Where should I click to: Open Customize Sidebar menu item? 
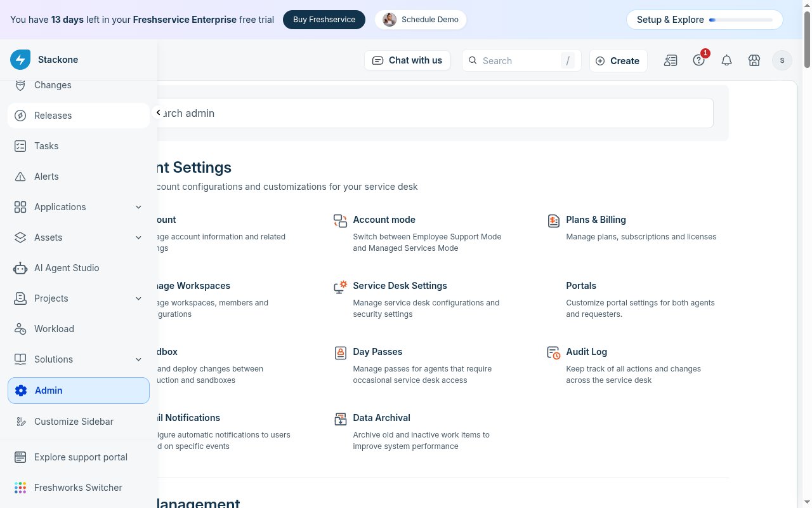pos(79,422)
